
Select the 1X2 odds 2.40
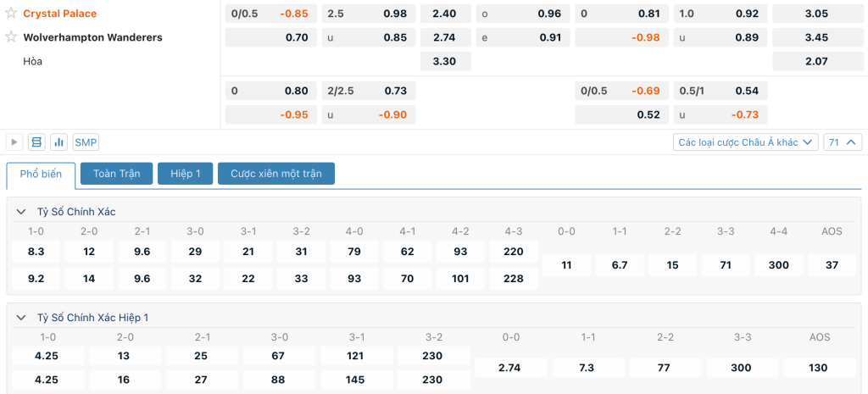[x=446, y=14]
